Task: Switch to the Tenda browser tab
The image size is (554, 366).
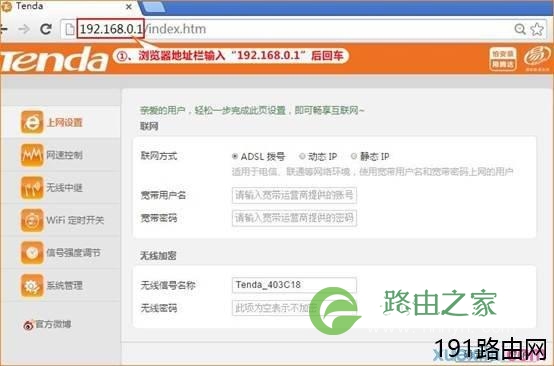Action: [68, 6]
